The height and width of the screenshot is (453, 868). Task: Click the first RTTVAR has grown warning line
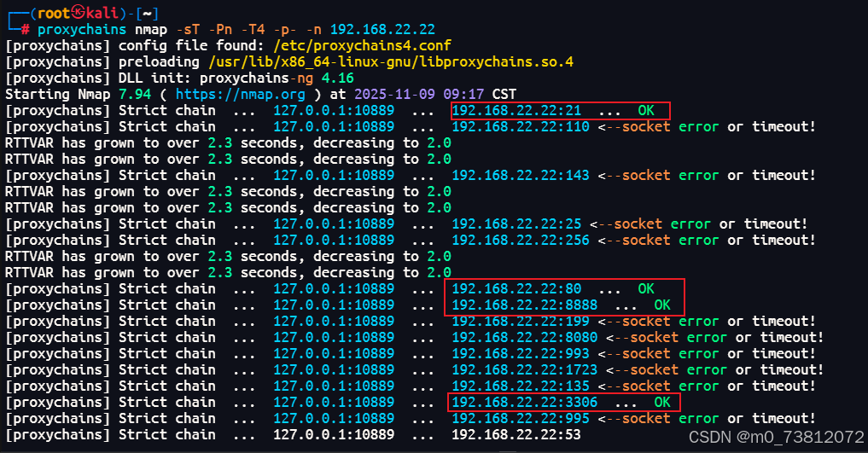(x=228, y=142)
